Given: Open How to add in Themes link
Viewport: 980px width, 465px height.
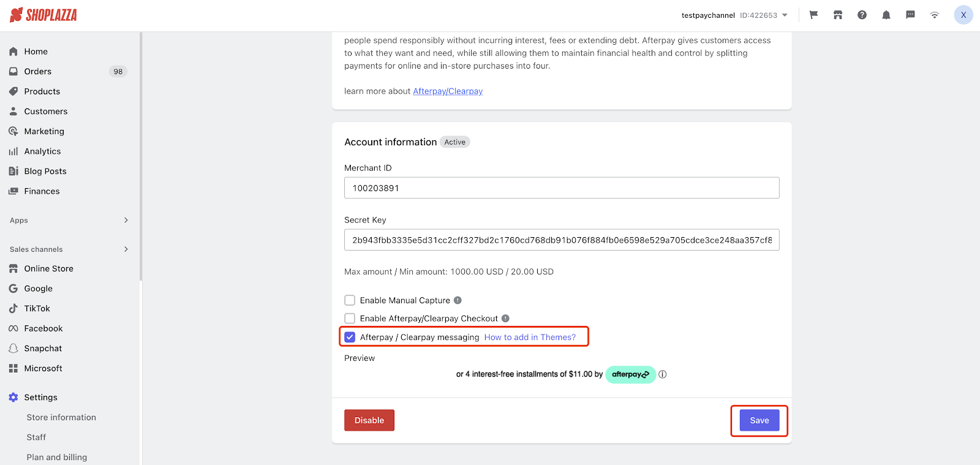Looking at the screenshot, I should coord(530,337).
